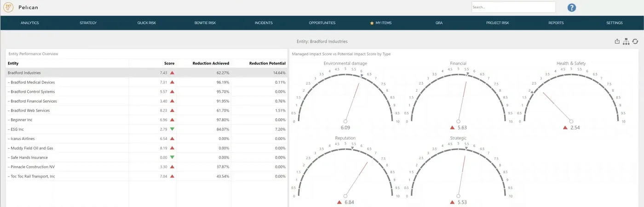Open the Quick Risk menu
644x207 pixels.
[147, 23]
